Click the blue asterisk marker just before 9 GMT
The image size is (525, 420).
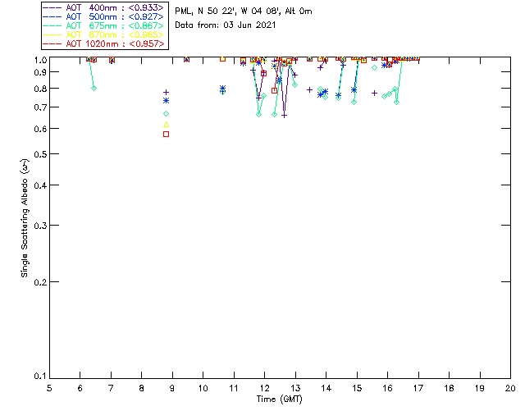166,101
